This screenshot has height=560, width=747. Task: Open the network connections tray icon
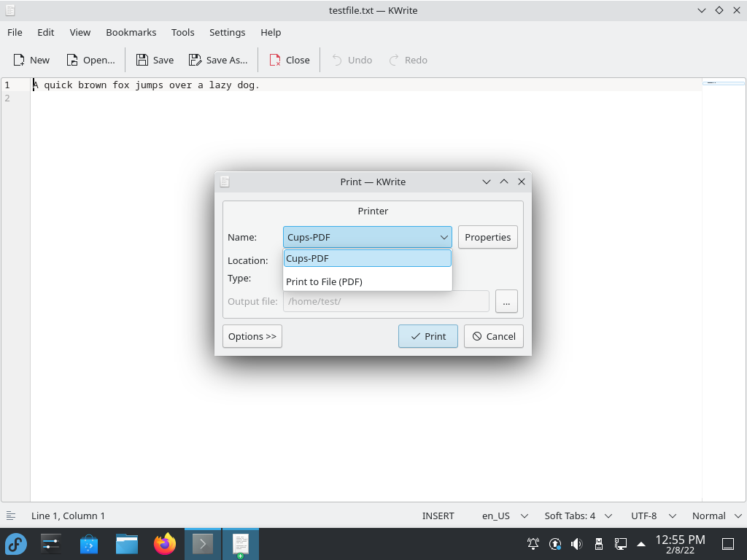[x=621, y=544]
